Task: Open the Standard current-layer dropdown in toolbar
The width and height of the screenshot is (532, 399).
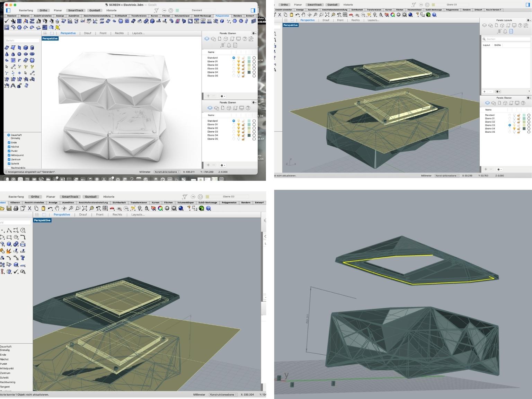Action: [197, 10]
